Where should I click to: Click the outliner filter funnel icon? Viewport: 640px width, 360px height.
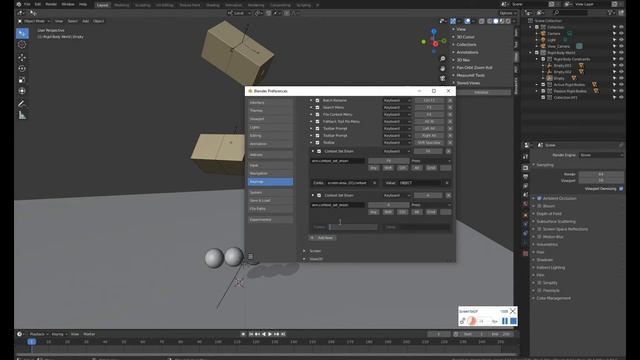pos(611,13)
